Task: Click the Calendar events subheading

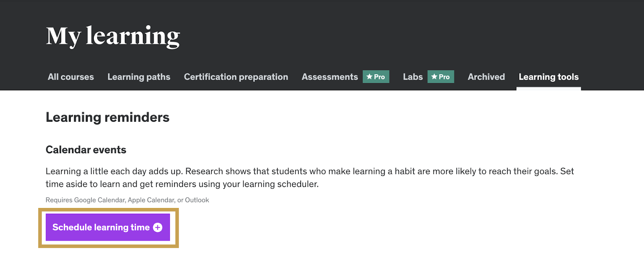Action: click(x=86, y=150)
